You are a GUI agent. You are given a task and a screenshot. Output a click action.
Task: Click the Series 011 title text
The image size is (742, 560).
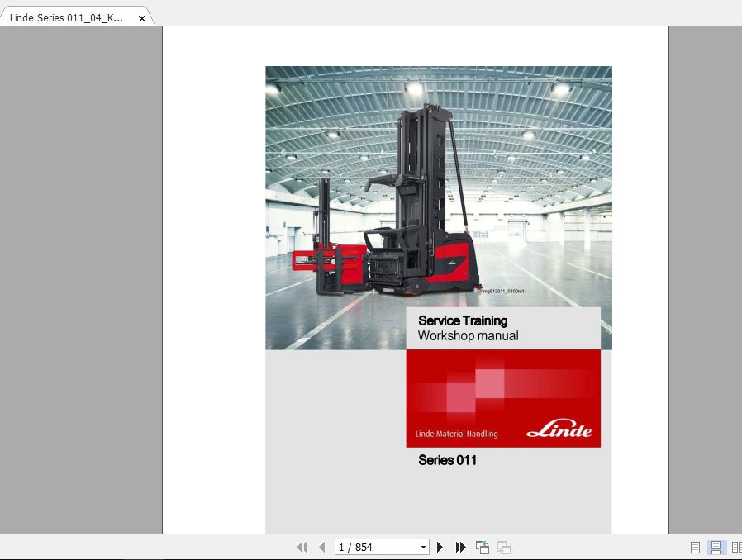tap(447, 460)
